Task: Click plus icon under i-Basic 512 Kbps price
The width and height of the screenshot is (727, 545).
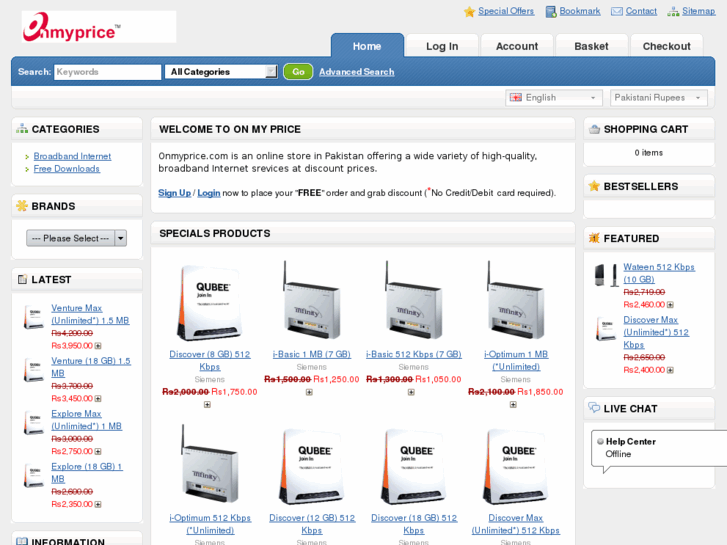Action: 411,392
